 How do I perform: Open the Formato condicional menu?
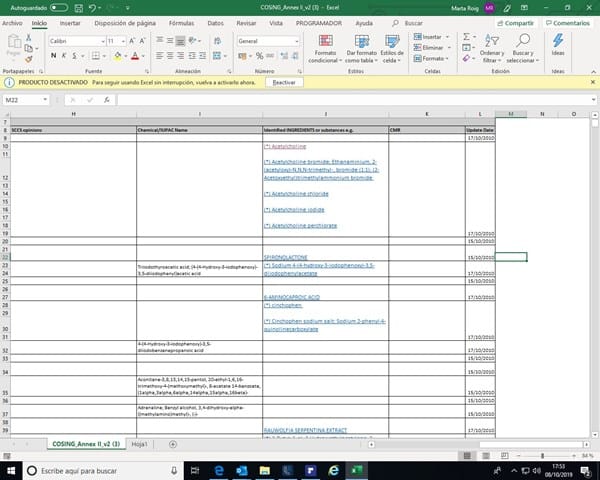tap(325, 47)
